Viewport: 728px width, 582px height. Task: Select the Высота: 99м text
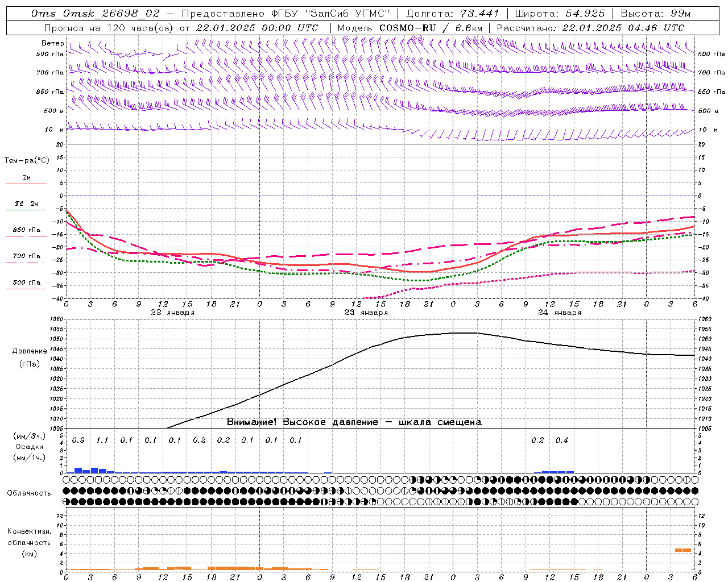pyautogui.click(x=656, y=14)
